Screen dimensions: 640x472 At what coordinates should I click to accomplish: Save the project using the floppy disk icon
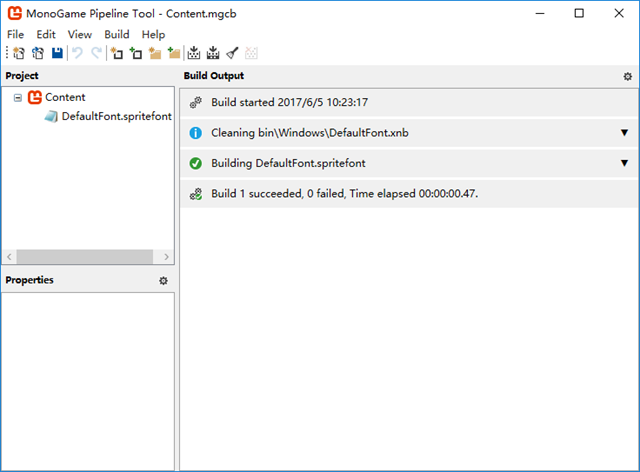(x=57, y=53)
